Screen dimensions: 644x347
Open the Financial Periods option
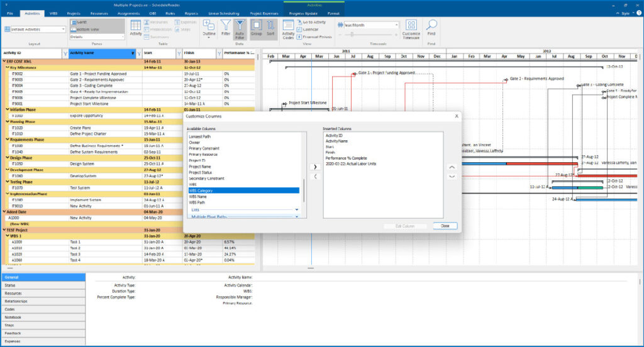[314, 37]
